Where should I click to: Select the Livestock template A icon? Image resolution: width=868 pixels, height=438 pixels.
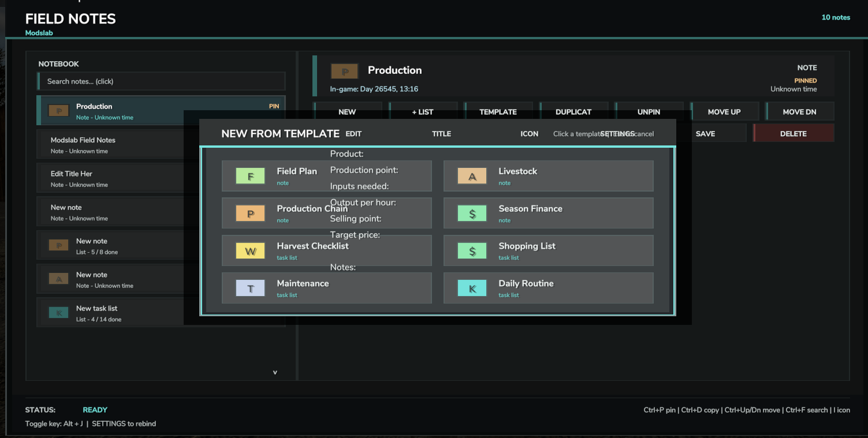click(472, 176)
